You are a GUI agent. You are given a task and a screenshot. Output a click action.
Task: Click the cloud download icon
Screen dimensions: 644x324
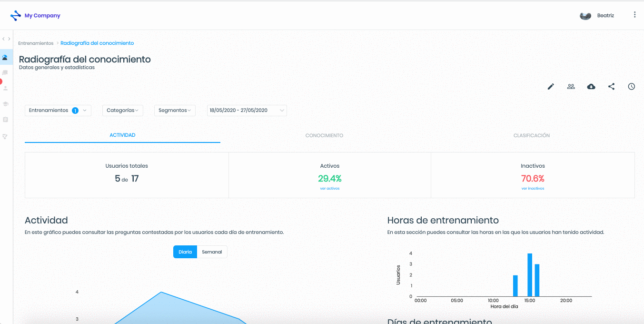tap(591, 87)
